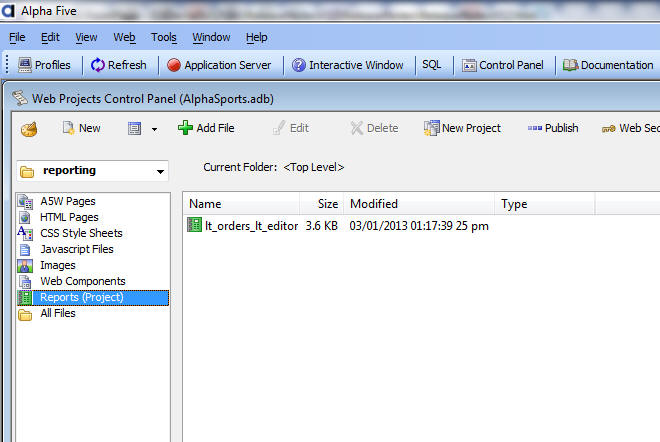Click the CSS Style Sheets icon
660x442 pixels.
pos(25,233)
